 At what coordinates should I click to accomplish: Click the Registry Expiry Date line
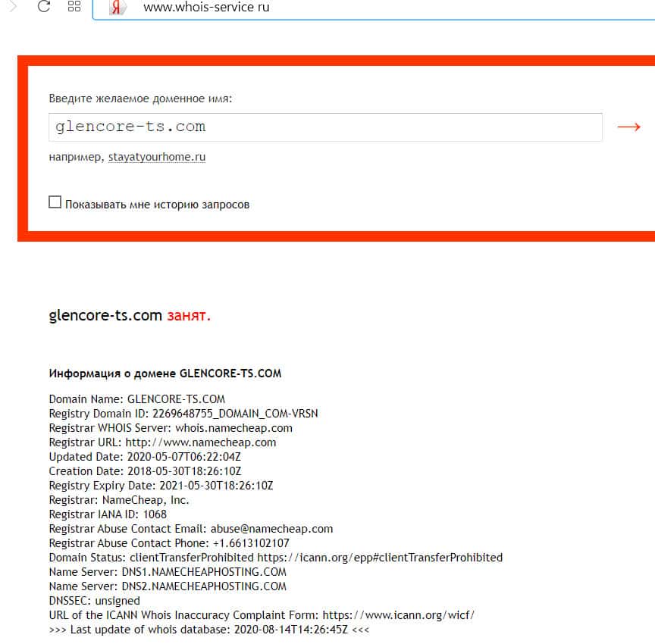(x=161, y=486)
